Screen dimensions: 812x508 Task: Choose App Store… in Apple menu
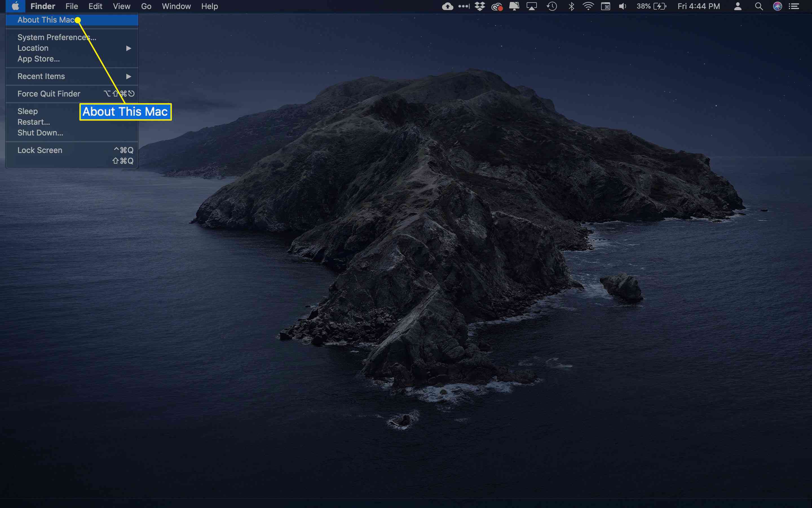tap(72, 59)
